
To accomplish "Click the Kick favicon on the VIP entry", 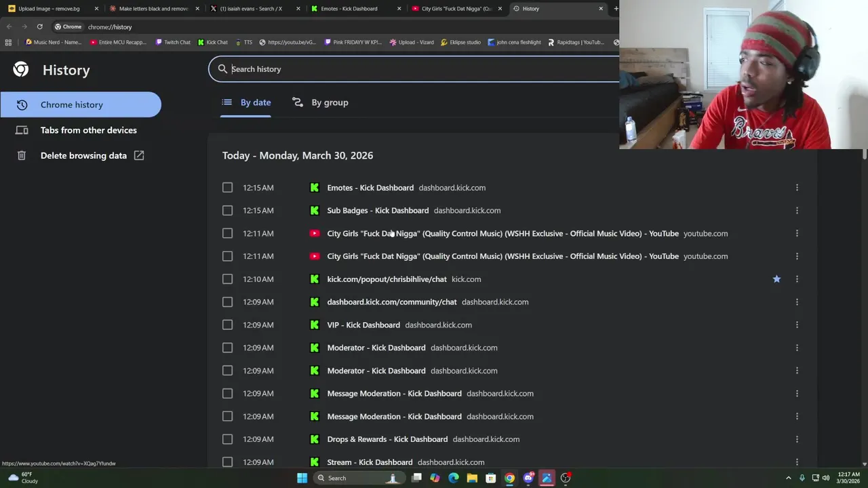I will pyautogui.click(x=315, y=325).
